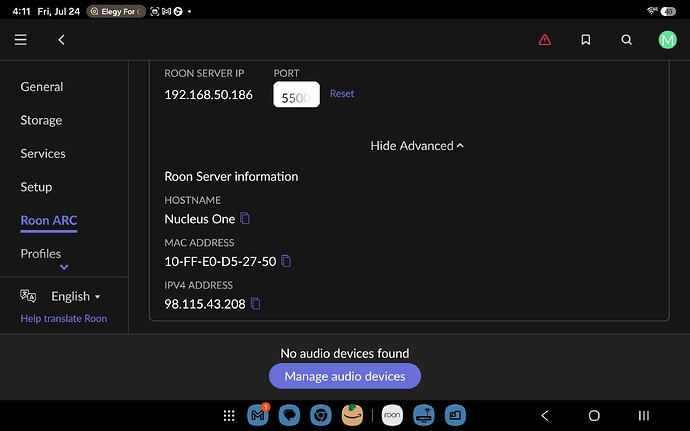Switch to the Roon app icon
This screenshot has height=431, width=690.
pos(392,415)
